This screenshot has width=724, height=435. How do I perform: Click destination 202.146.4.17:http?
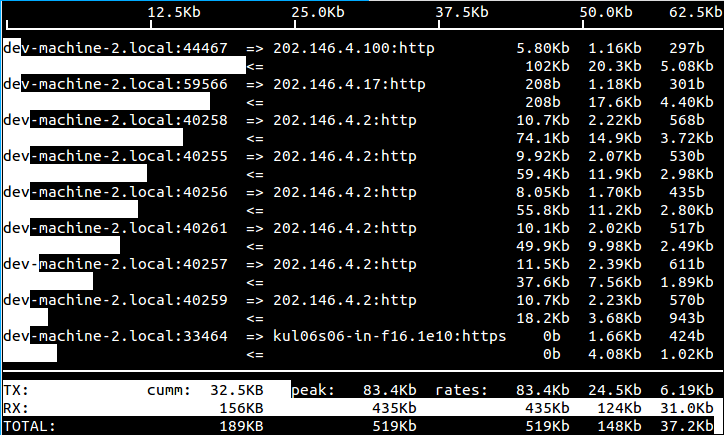click(349, 84)
